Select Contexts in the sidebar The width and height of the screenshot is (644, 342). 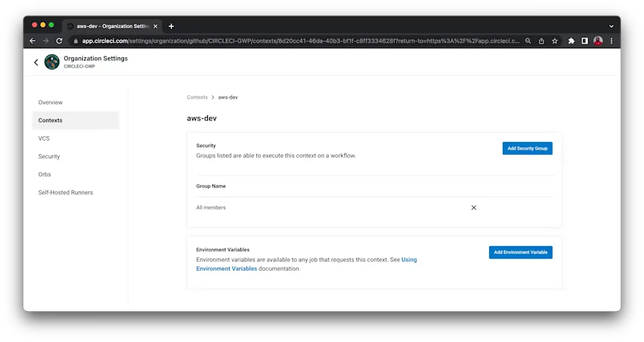point(76,120)
